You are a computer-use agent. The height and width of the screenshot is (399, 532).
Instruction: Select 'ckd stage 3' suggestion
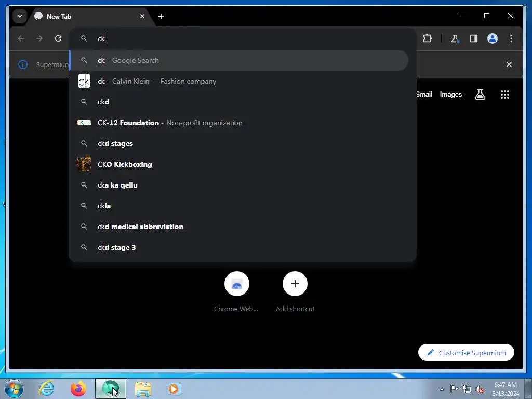coord(239,247)
